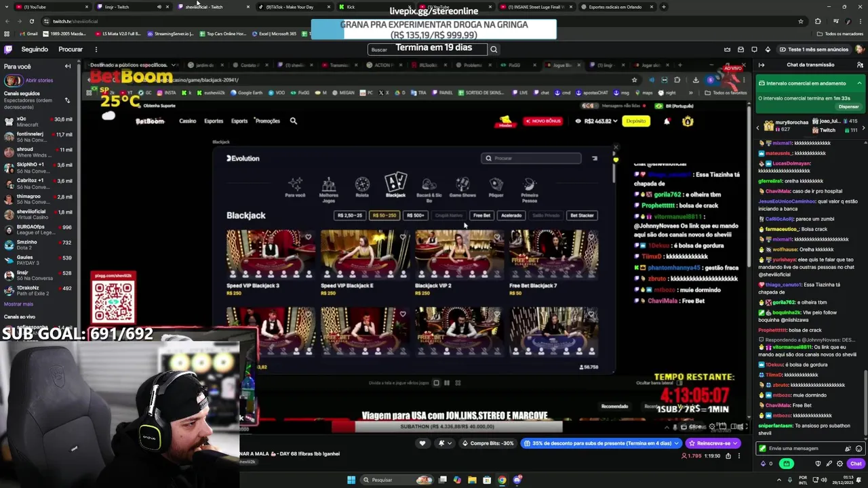Mute the linsjr Twitch tab audio icon
Image resolution: width=868 pixels, height=488 pixels.
[x=159, y=7]
